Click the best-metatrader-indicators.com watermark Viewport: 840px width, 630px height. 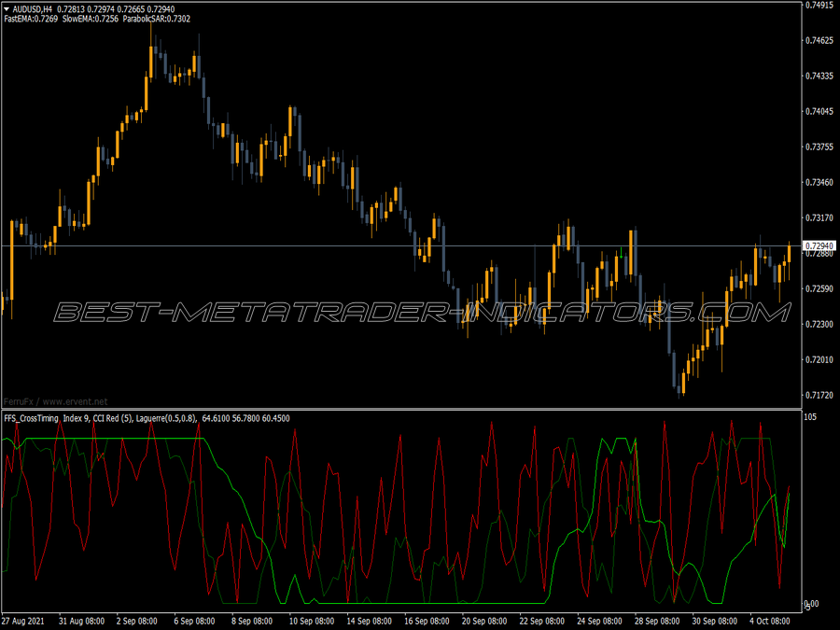422,313
